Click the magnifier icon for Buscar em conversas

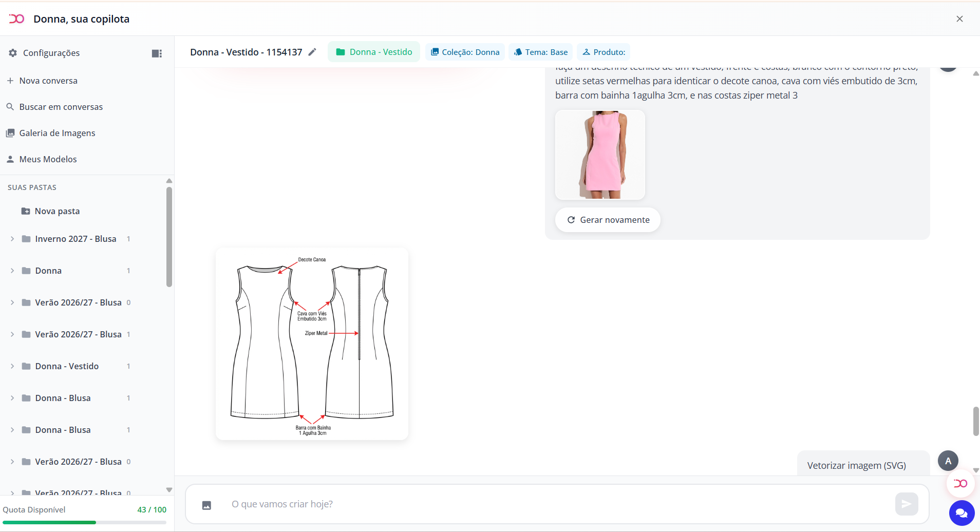[10, 107]
